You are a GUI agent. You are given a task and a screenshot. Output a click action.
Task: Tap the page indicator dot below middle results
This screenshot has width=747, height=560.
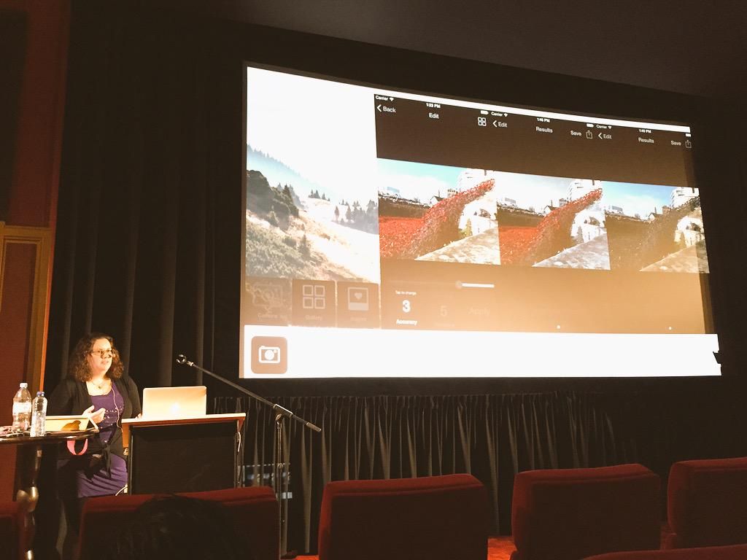pos(559,327)
